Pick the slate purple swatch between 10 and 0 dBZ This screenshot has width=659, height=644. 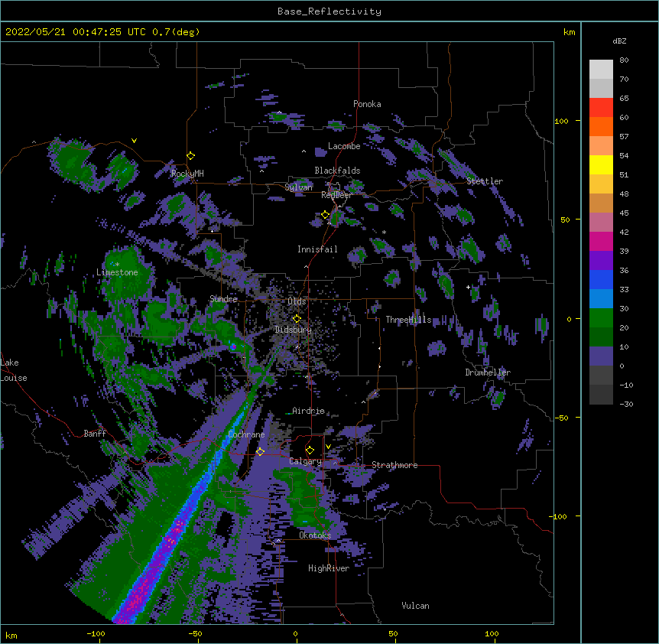601,356
